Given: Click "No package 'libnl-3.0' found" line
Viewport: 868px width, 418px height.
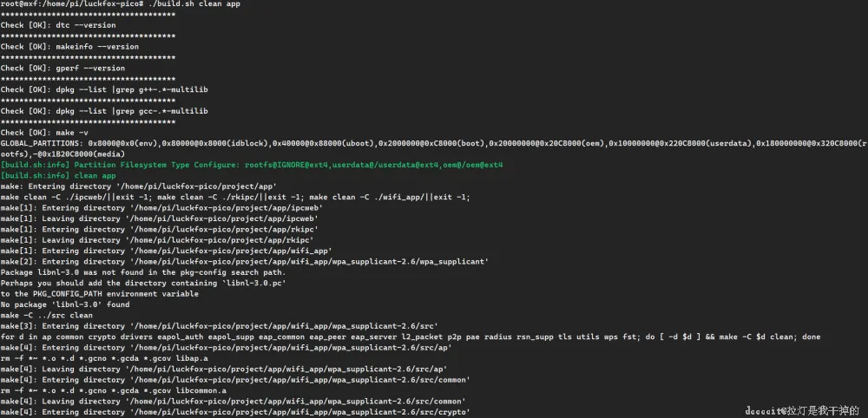Looking at the screenshot, I should [65, 304].
